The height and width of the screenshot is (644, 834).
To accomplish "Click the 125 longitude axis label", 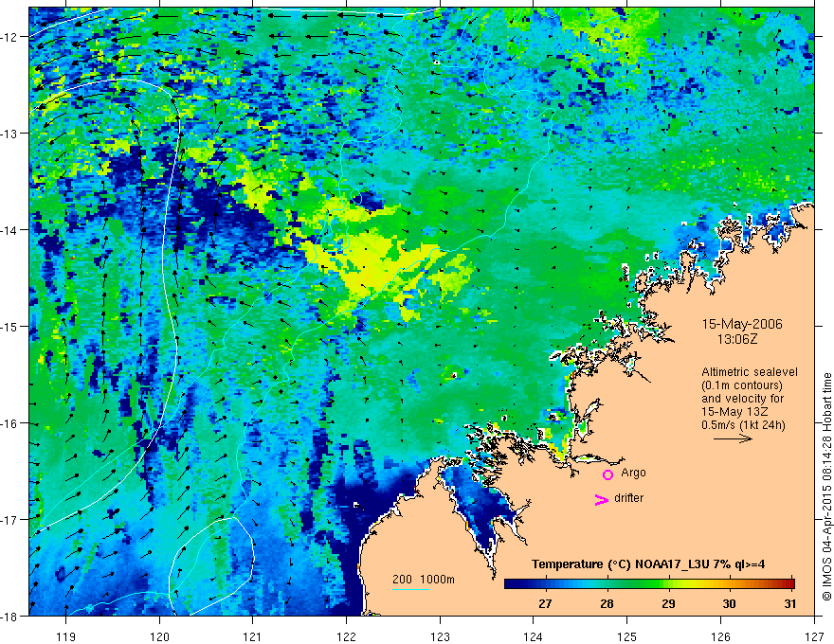I will (x=627, y=637).
